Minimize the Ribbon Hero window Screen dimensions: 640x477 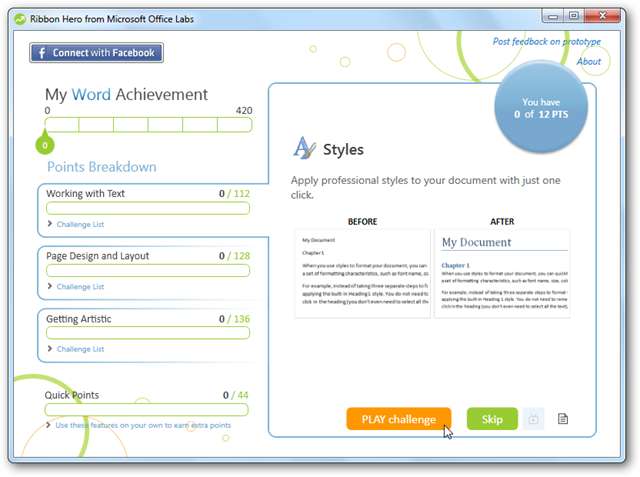pos(553,16)
